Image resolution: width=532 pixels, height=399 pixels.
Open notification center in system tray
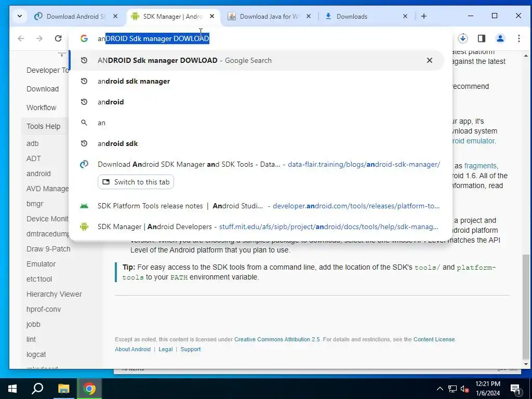(515, 389)
